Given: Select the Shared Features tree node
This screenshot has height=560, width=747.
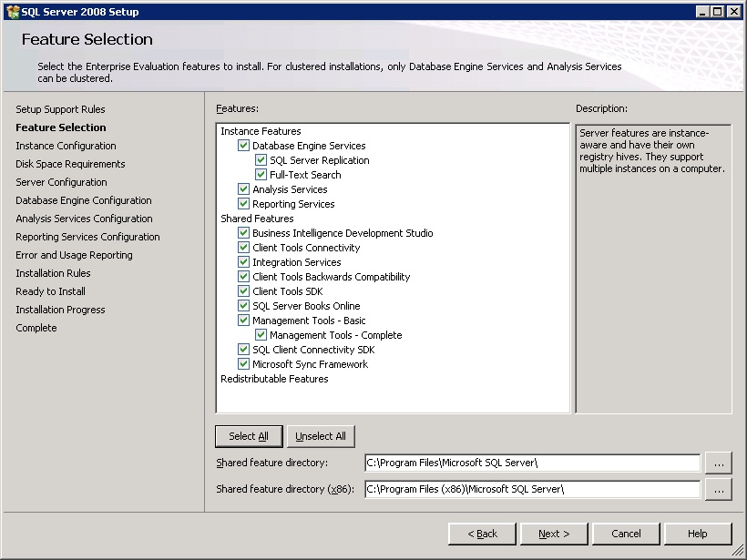Looking at the screenshot, I should point(257,219).
